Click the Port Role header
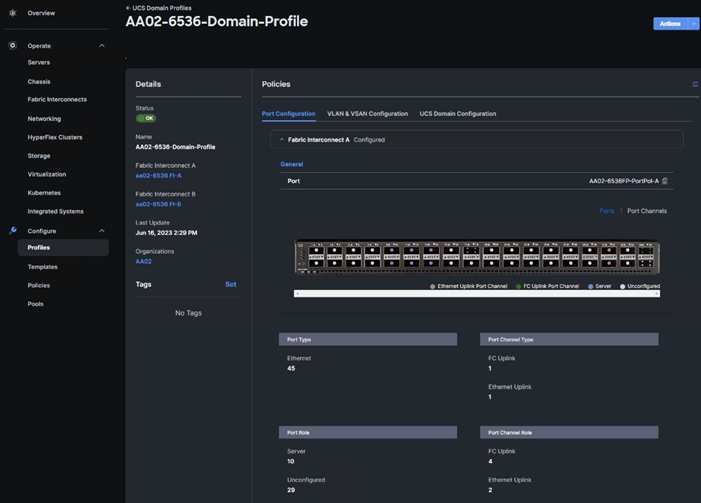Viewport: 701px width, 503px height. (x=368, y=432)
